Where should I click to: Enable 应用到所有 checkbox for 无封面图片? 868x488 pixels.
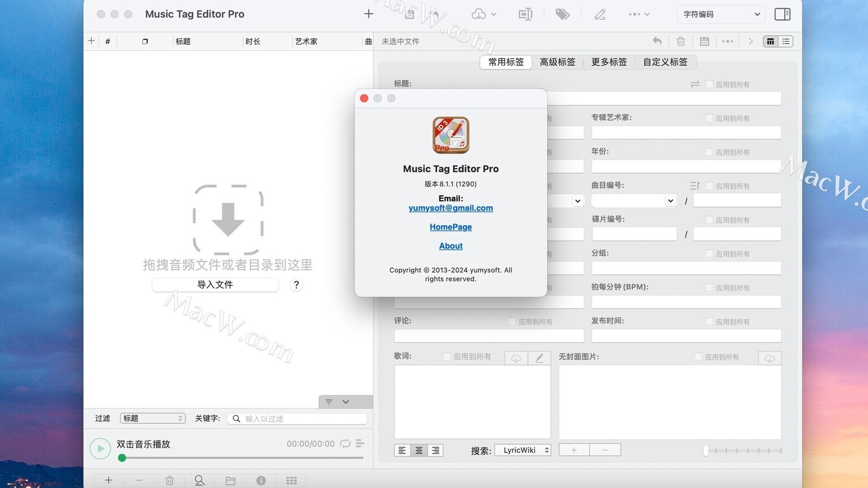pos(698,356)
